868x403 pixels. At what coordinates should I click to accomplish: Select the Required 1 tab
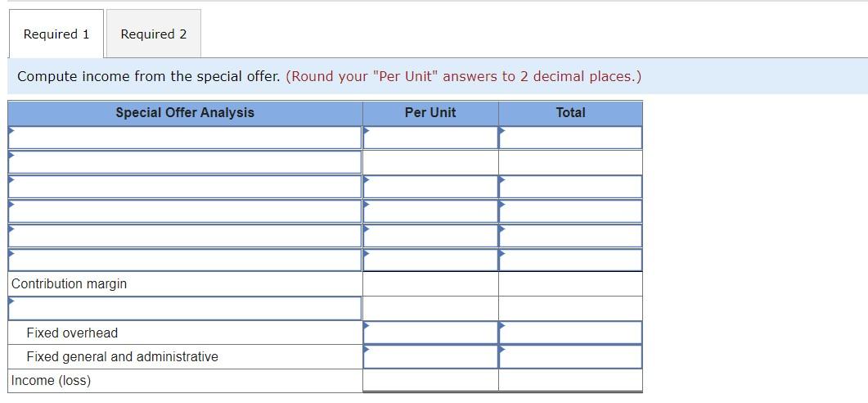tap(56, 34)
